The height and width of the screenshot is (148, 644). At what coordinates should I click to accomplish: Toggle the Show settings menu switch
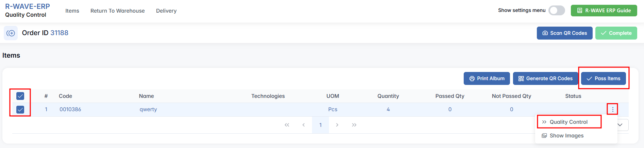click(x=557, y=11)
